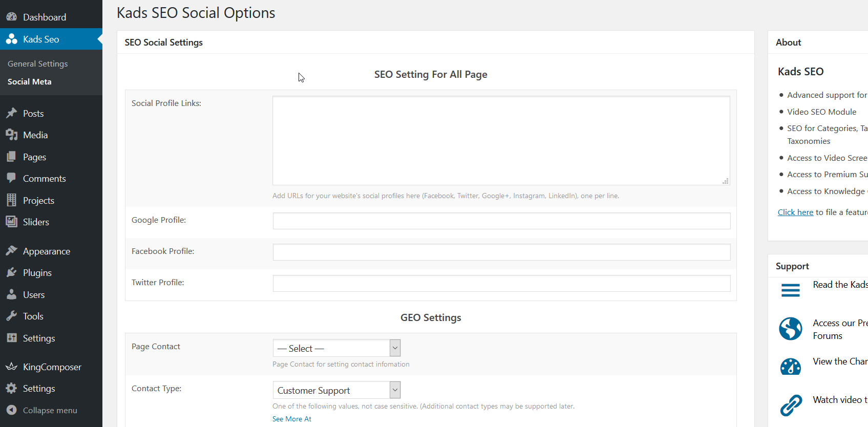The image size is (868, 427).
Task: Expand the Contact Type dropdown
Action: click(336, 390)
